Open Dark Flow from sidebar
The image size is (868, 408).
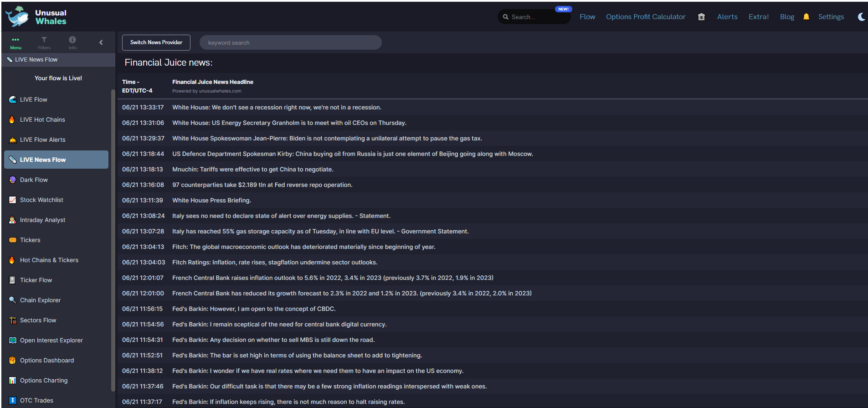coord(34,180)
